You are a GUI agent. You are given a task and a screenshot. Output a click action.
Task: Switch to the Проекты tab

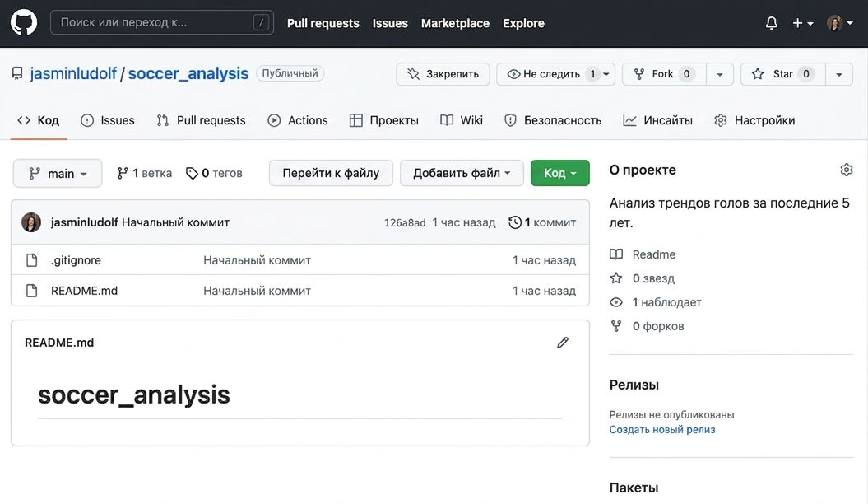(384, 120)
